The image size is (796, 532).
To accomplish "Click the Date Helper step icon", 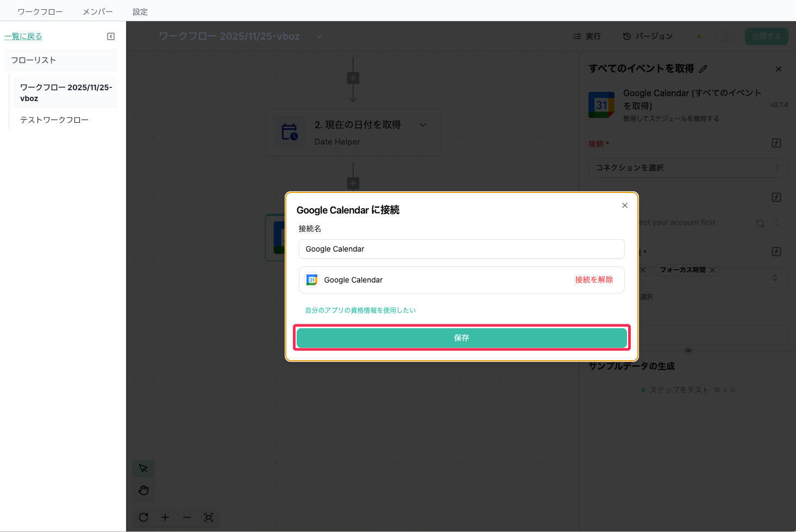I will click(x=290, y=132).
